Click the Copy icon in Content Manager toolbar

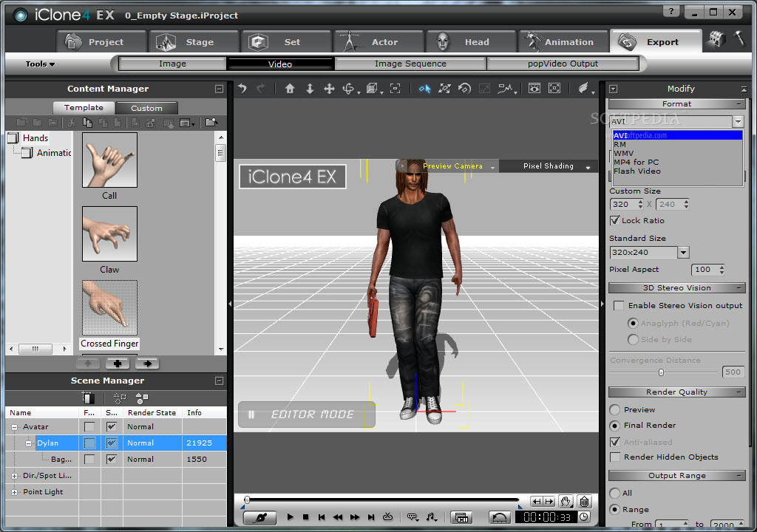[x=87, y=123]
